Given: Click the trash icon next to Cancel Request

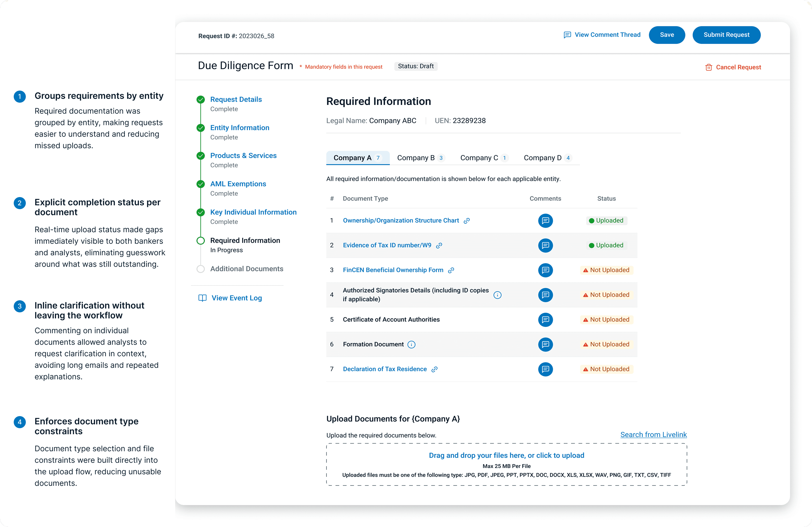Looking at the screenshot, I should tap(709, 67).
